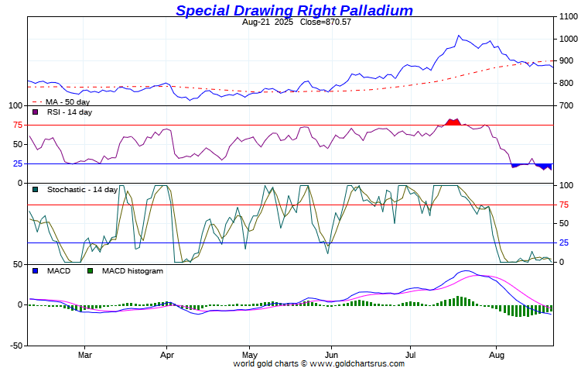Click the teal Stochastic legend swatch
The height and width of the screenshot is (368, 588).
click(x=36, y=190)
